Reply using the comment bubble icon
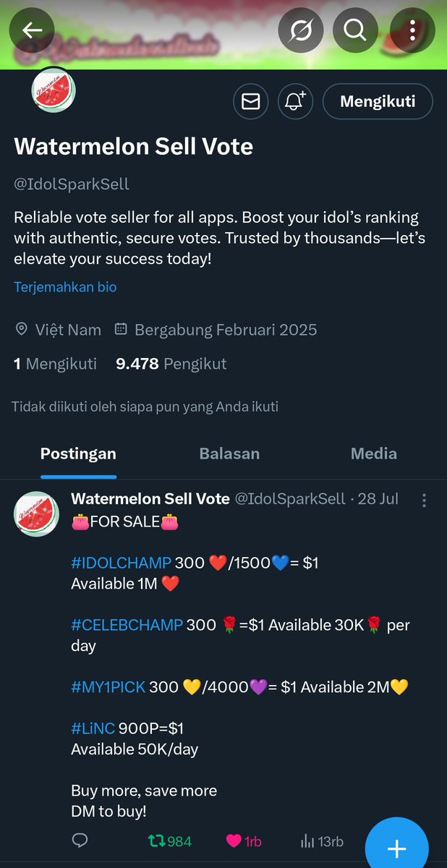The height and width of the screenshot is (868, 447). click(80, 841)
